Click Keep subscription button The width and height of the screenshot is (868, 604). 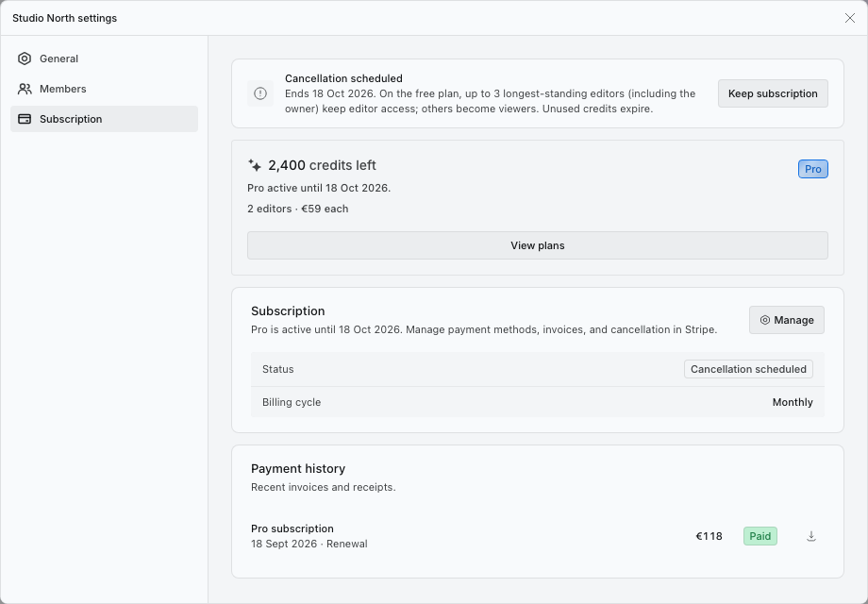click(773, 93)
